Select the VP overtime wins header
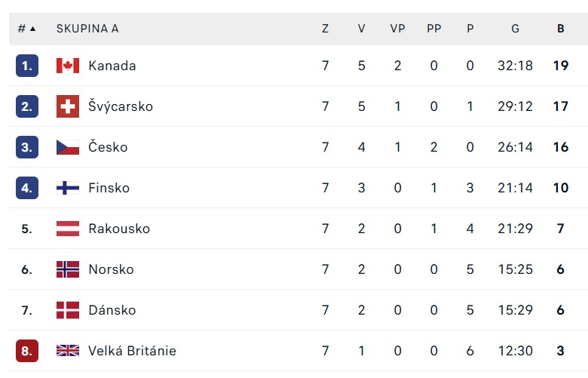 (x=397, y=29)
